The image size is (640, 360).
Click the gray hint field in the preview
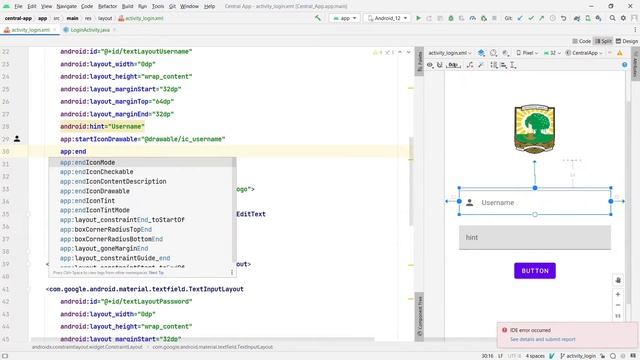coord(535,237)
